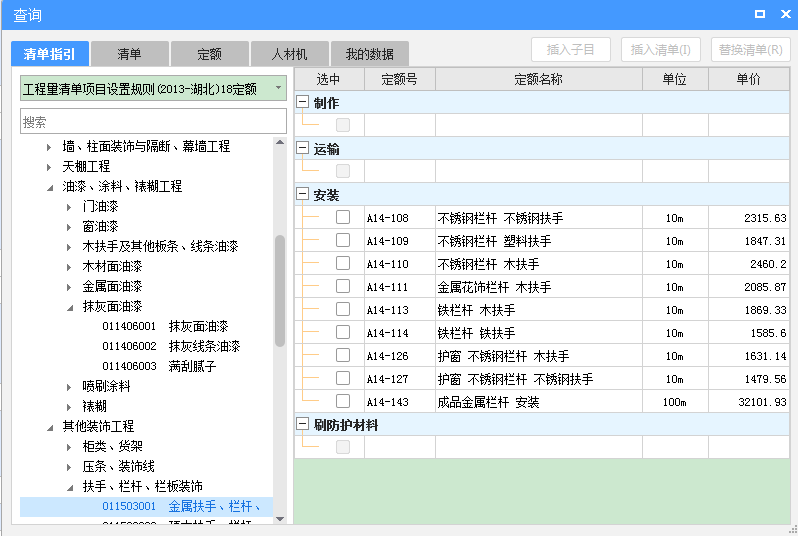This screenshot has height=536, width=798.
Task: Expand the 柜类、货架 node
Action: [x=69, y=447]
